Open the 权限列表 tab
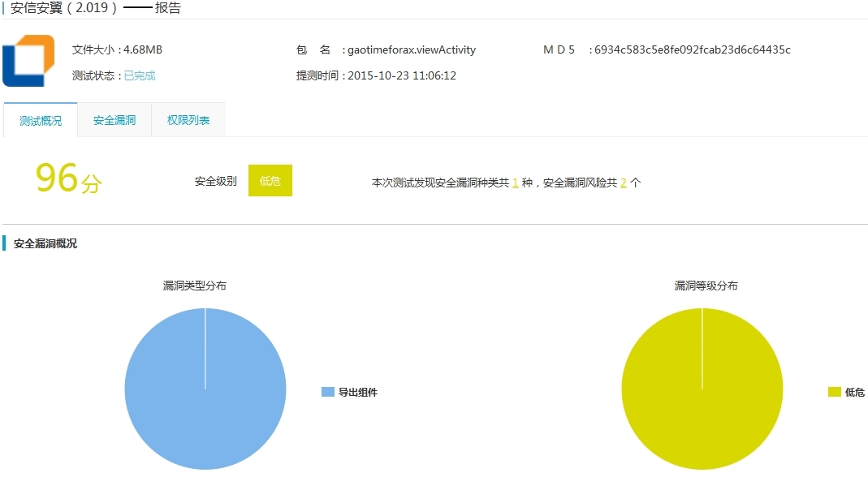Image resolution: width=868 pixels, height=477 pixels. (x=188, y=119)
